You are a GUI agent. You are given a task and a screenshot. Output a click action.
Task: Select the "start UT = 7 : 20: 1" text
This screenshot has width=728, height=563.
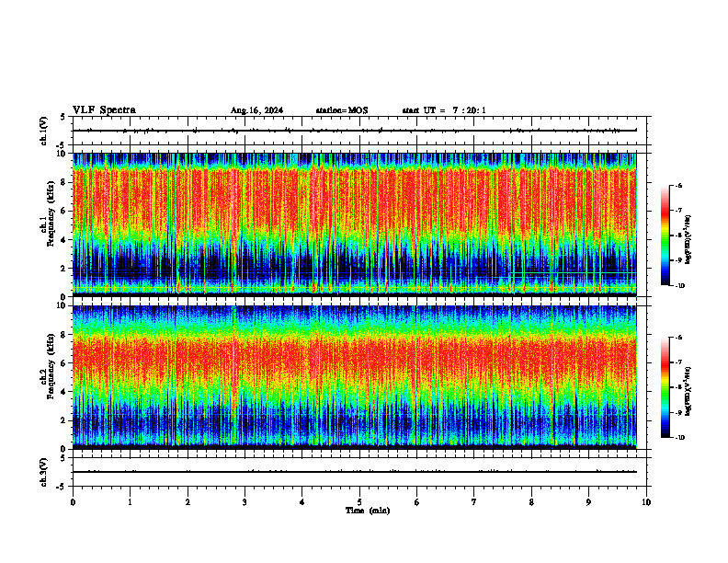(x=444, y=110)
